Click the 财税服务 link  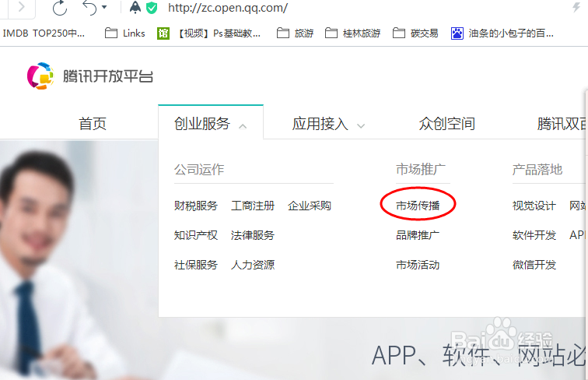pyautogui.click(x=196, y=206)
